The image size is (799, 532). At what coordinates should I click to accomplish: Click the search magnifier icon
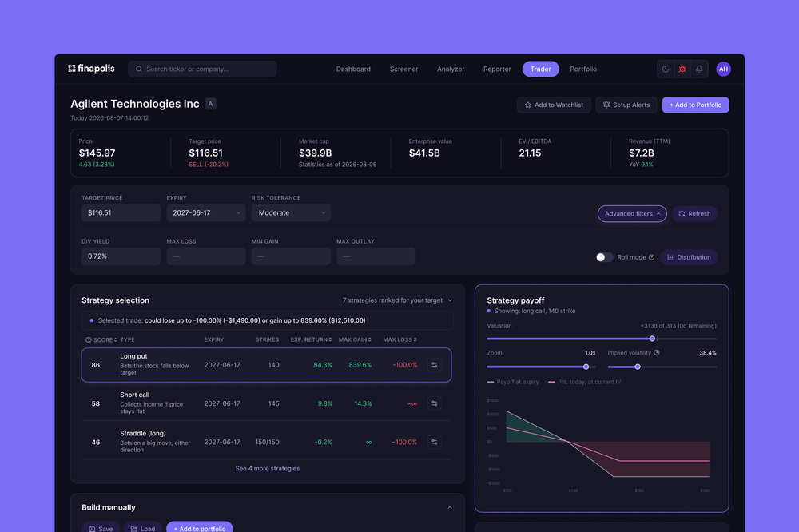138,69
